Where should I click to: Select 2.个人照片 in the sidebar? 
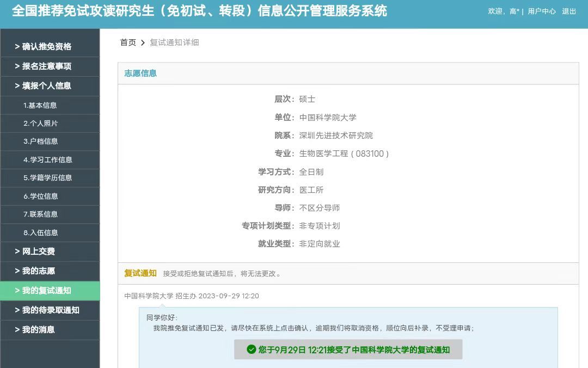coord(50,124)
